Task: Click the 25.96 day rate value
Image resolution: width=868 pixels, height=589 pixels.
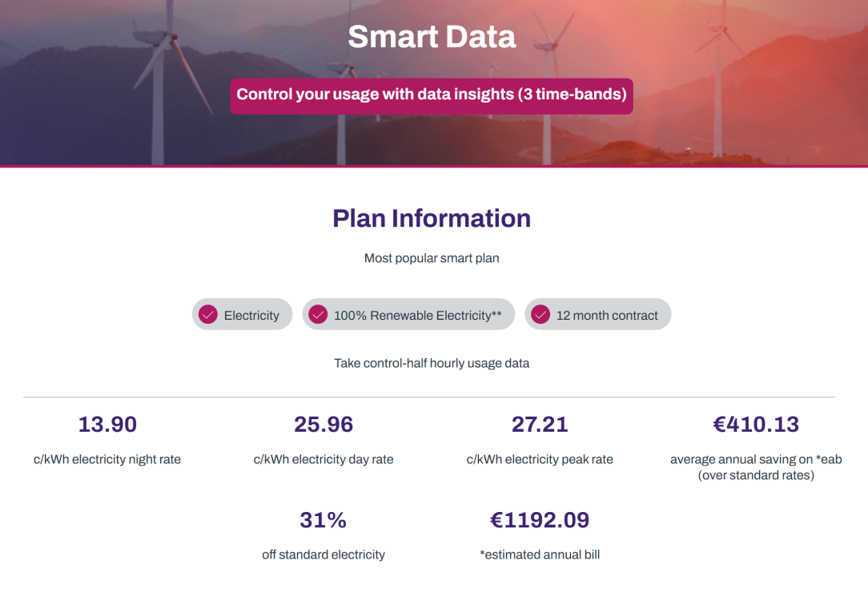Action: tap(323, 424)
